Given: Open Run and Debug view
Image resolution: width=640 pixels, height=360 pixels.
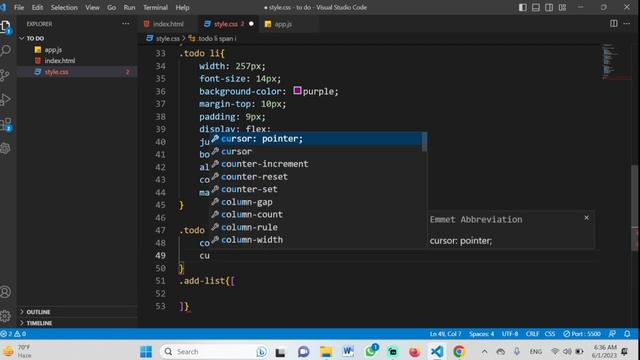Looking at the screenshot, I should pos(6,100).
